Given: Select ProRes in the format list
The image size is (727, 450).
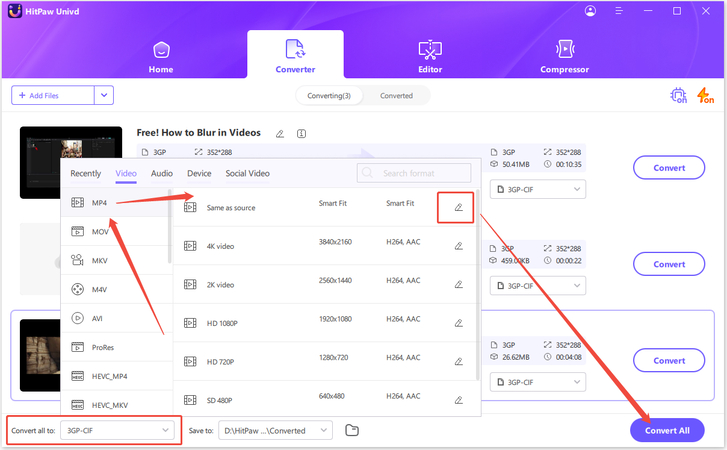Looking at the screenshot, I should (x=116, y=347).
